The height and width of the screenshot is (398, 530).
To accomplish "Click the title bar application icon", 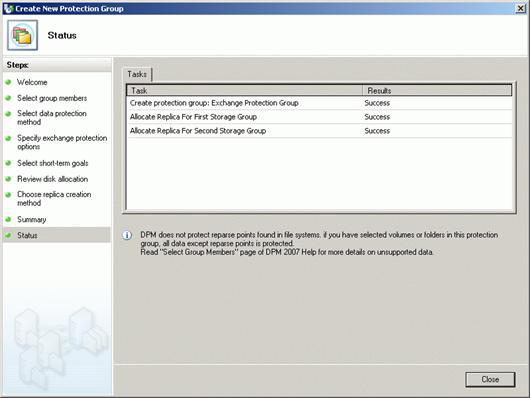I will pyautogui.click(x=8, y=8).
